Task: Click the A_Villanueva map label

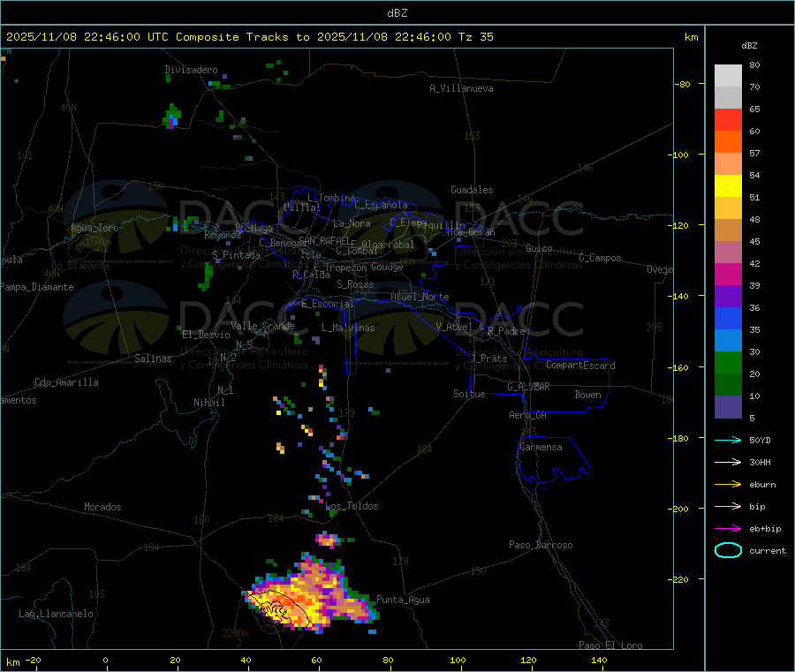Action: point(461,88)
